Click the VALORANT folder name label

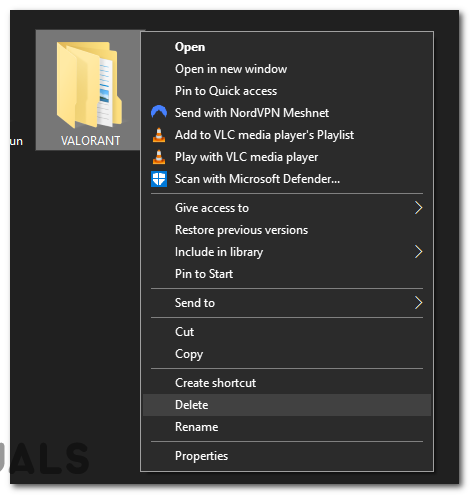(90, 141)
